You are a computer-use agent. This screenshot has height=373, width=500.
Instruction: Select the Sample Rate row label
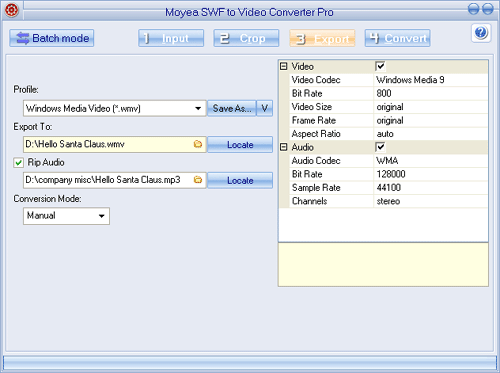pyautogui.click(x=316, y=188)
